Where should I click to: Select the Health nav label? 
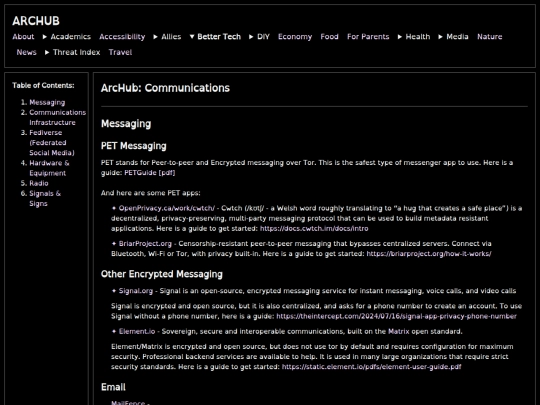click(418, 37)
